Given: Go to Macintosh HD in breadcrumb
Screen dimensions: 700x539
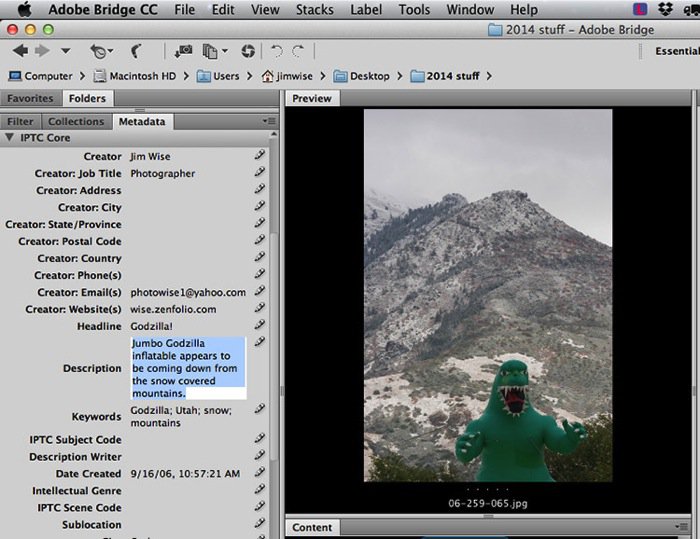Looking at the screenshot, I should tap(140, 76).
